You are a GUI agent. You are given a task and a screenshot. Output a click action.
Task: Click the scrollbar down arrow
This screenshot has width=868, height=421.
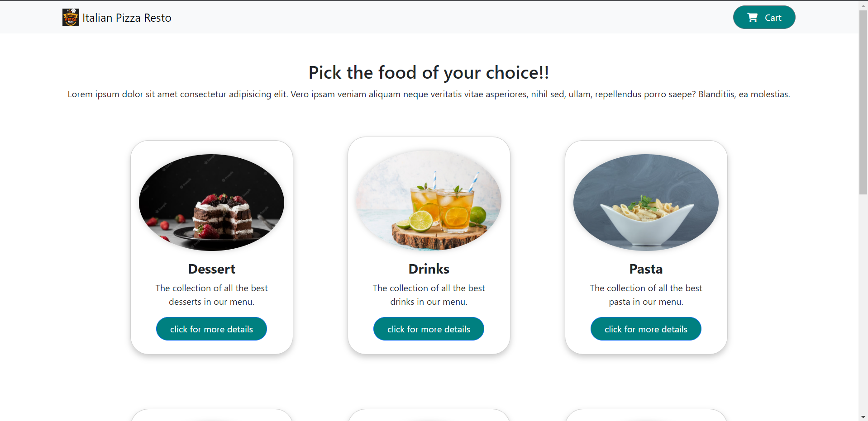pos(863,416)
